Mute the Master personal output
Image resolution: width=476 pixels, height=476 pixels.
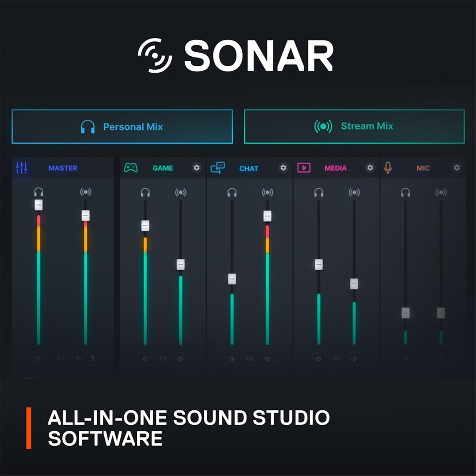(38, 358)
